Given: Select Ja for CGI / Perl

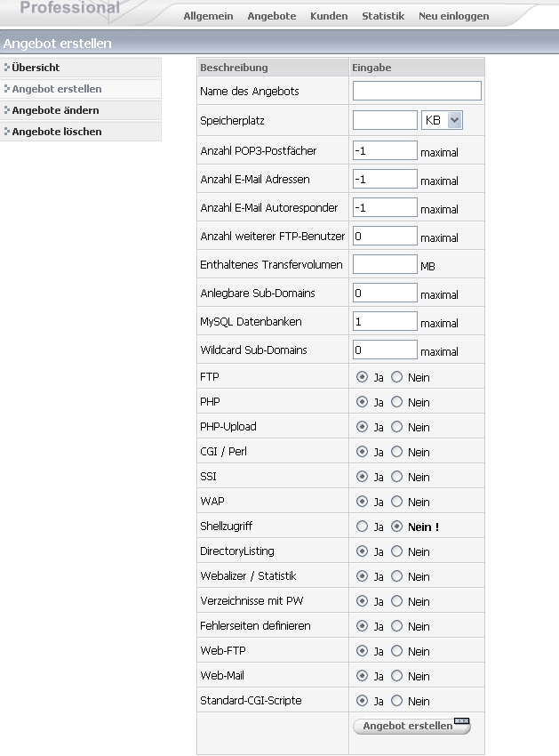Looking at the screenshot, I should 362,452.
